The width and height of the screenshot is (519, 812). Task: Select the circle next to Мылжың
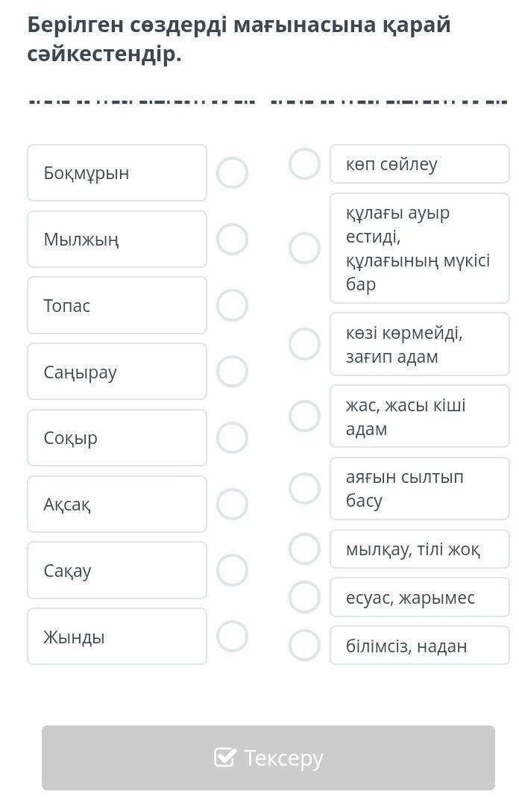click(232, 239)
